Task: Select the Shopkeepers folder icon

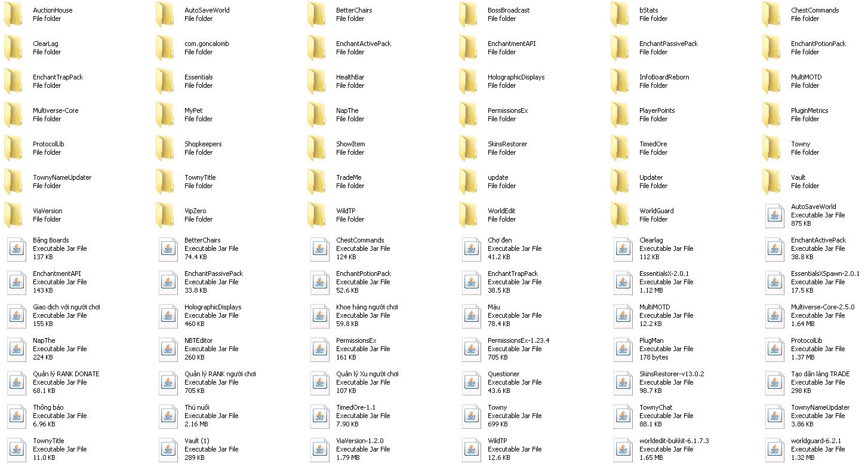Action: [166, 148]
